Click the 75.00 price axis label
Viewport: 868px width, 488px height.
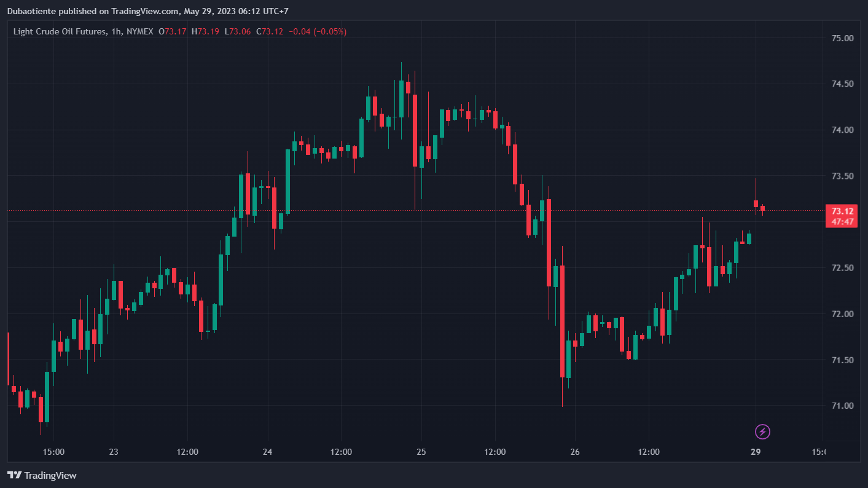pos(842,38)
